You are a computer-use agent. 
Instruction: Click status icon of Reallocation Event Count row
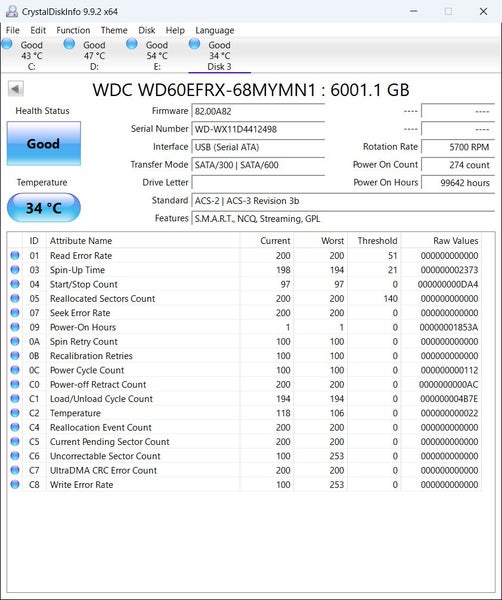pyautogui.click(x=15, y=427)
